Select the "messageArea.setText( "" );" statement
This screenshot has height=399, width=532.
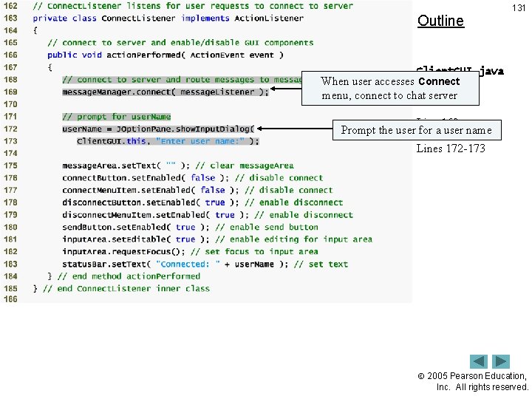pyautogui.click(x=126, y=166)
